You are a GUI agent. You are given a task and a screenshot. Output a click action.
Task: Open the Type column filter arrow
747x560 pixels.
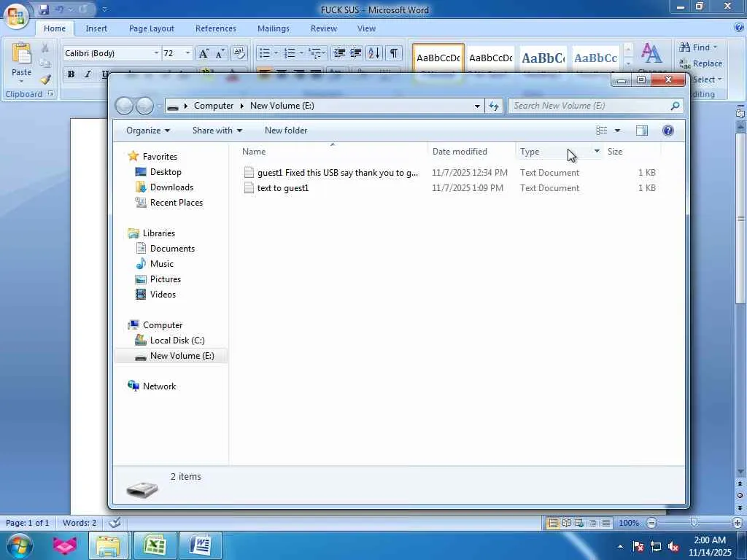[597, 152]
